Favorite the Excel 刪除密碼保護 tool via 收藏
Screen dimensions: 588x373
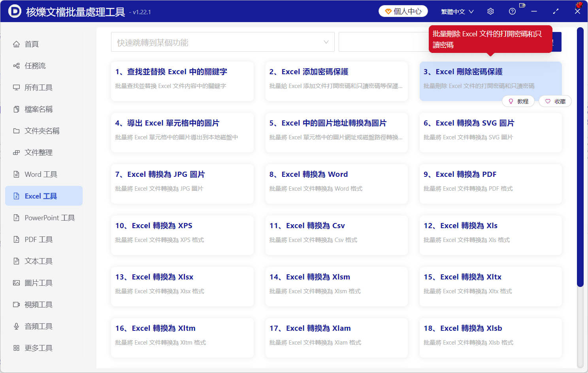[x=555, y=101]
